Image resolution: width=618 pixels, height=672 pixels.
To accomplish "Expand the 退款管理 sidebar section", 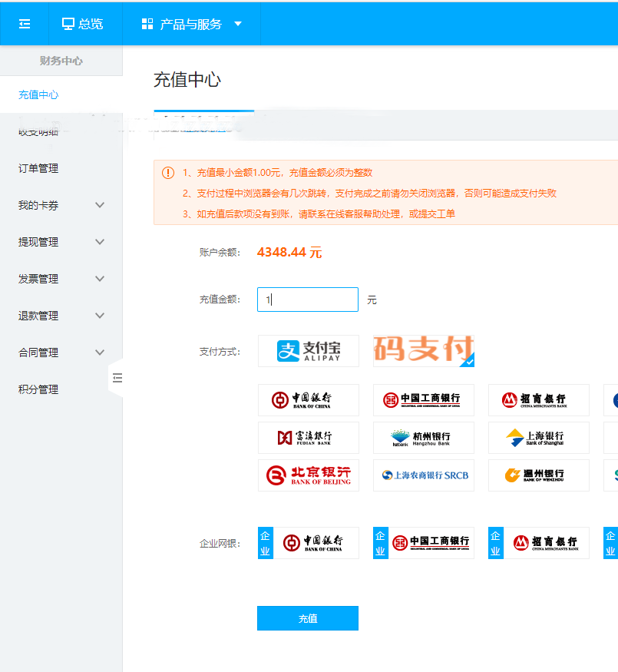I will click(61, 316).
